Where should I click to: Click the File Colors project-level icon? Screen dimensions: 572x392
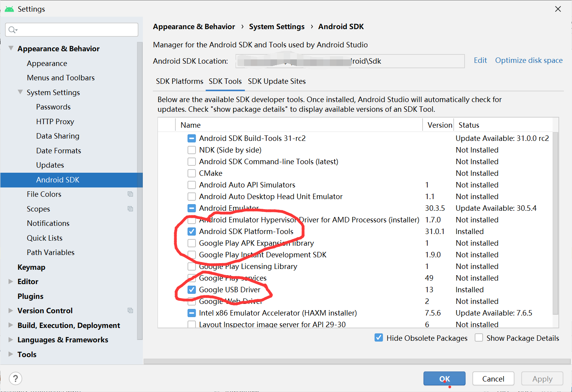(x=130, y=194)
